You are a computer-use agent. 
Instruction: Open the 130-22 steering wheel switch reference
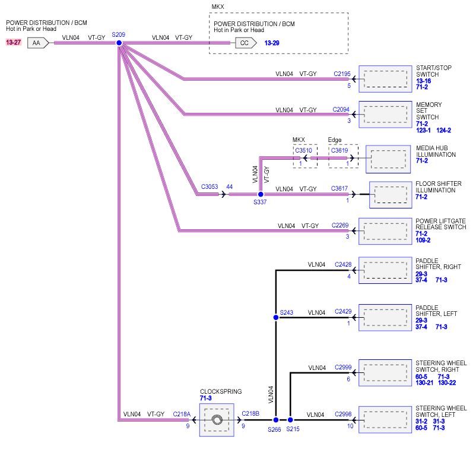(x=446, y=382)
